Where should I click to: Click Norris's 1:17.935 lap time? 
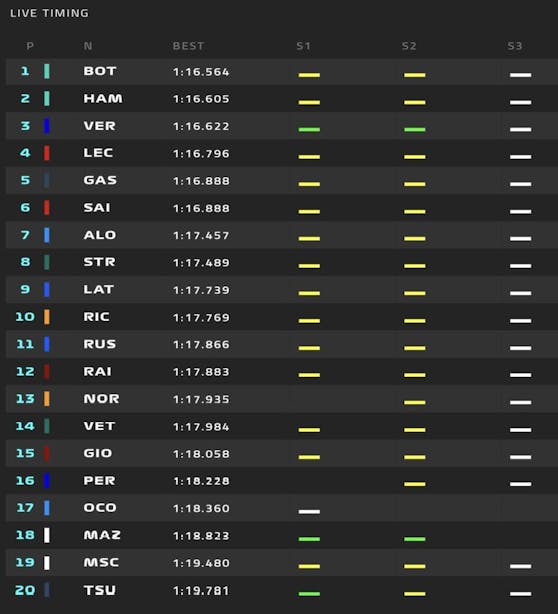[201, 399]
